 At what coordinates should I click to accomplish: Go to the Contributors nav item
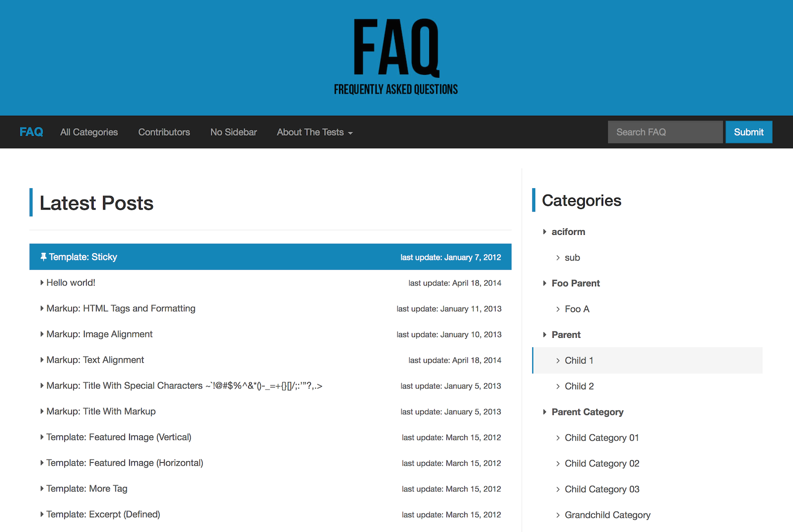coord(164,132)
